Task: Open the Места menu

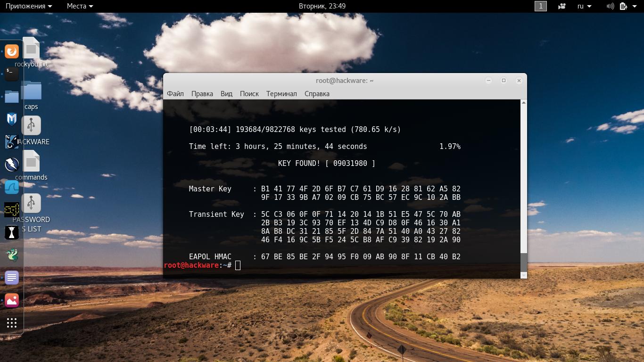Action: (x=80, y=6)
